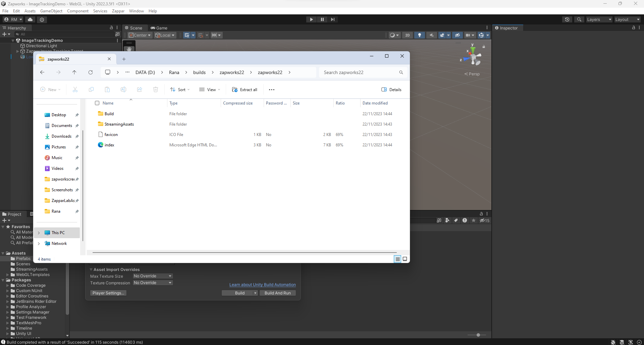Click the builds breadcrumb segment
This screenshot has width=644, height=345.
[x=199, y=72]
